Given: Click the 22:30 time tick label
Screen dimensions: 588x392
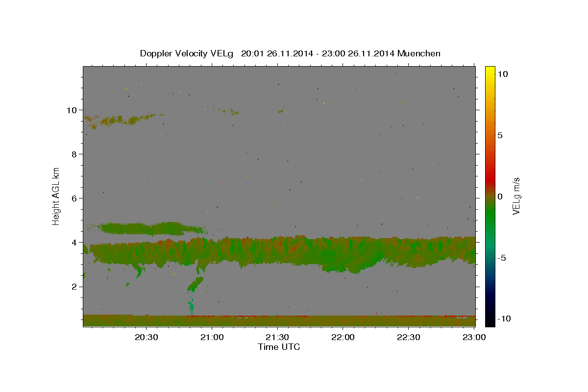Looking at the screenshot, I should tap(409, 337).
